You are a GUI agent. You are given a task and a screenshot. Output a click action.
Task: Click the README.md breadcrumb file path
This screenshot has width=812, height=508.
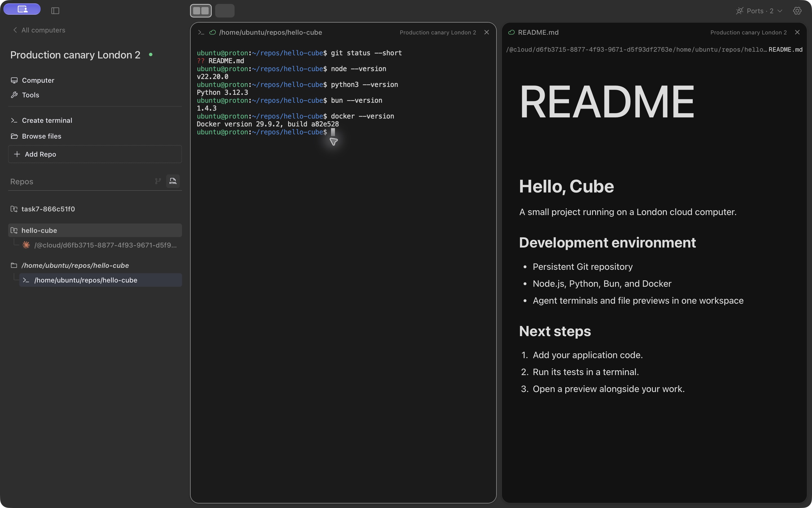click(654, 50)
